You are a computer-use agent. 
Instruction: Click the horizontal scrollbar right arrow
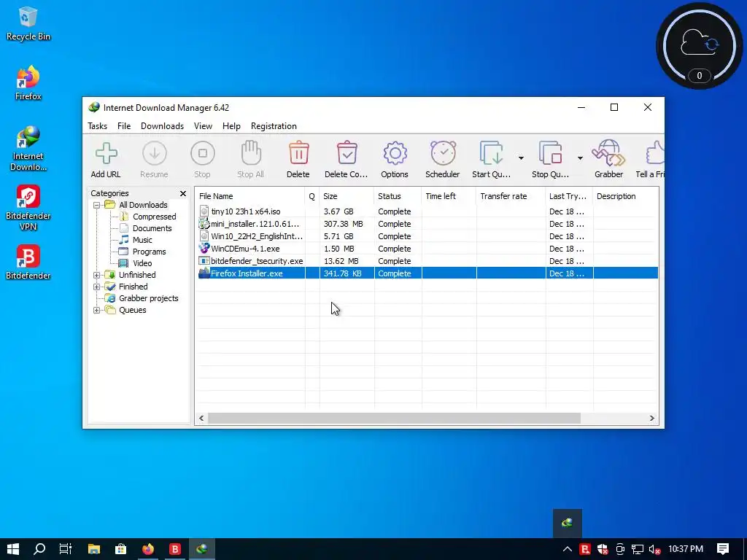click(x=652, y=418)
